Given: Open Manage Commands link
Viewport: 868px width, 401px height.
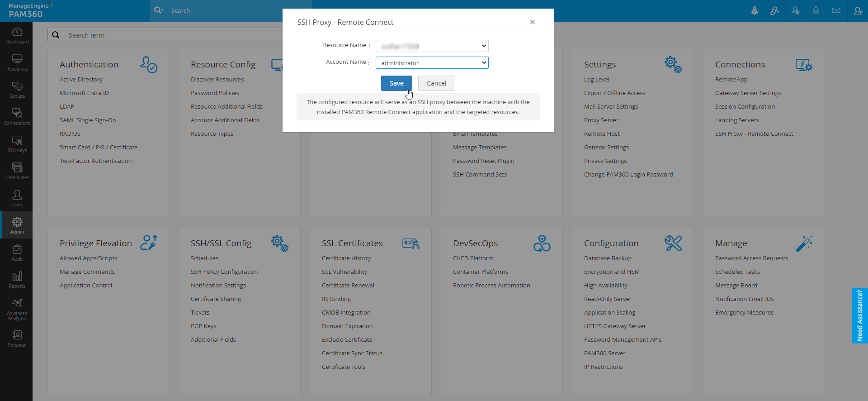Looking at the screenshot, I should coord(87,272).
